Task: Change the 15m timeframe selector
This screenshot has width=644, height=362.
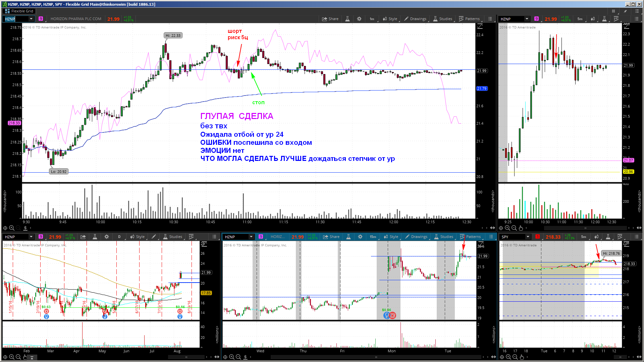Action: coord(373,237)
